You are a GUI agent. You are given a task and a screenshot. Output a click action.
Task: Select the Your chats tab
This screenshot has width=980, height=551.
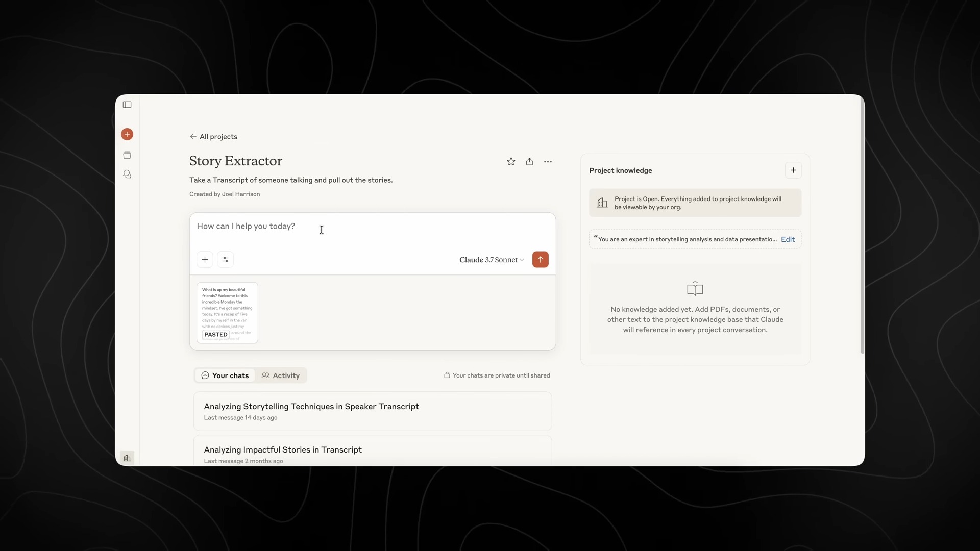click(x=225, y=375)
